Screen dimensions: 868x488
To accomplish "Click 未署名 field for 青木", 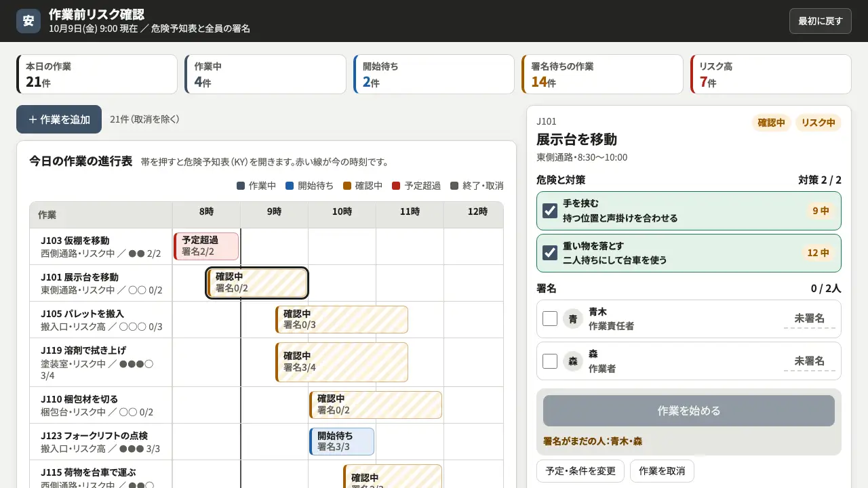I will point(809,319).
